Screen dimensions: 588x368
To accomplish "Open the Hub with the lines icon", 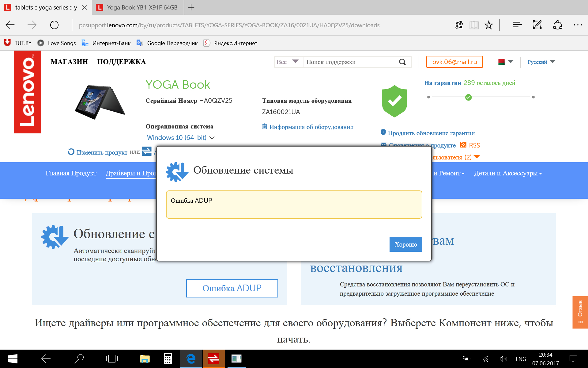I will pos(517,25).
